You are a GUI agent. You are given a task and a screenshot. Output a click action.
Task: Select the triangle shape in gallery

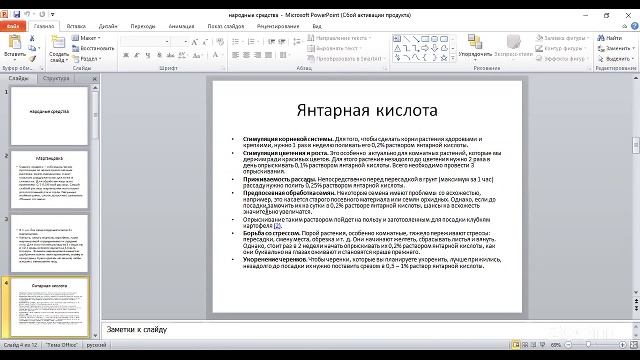397,48
